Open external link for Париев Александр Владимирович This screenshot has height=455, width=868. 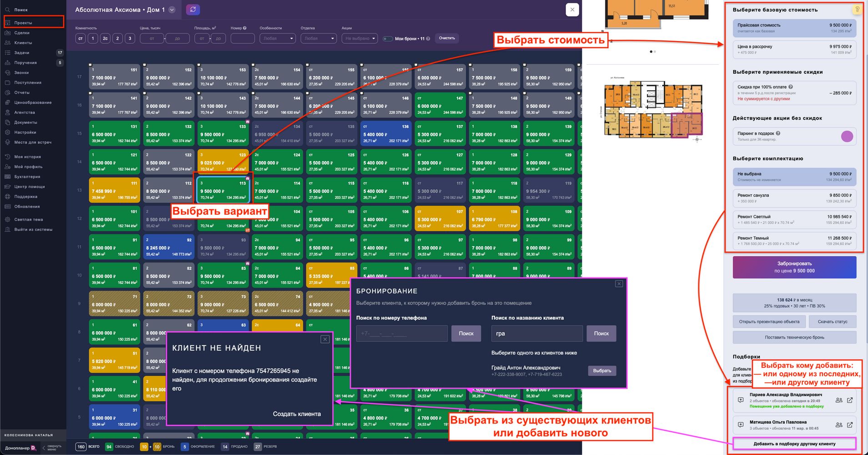coord(850,400)
